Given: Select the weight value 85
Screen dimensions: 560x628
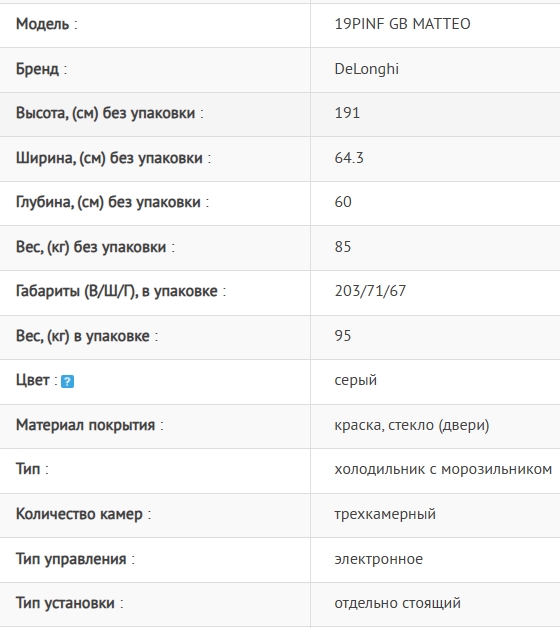Looking at the screenshot, I should [x=343, y=247].
